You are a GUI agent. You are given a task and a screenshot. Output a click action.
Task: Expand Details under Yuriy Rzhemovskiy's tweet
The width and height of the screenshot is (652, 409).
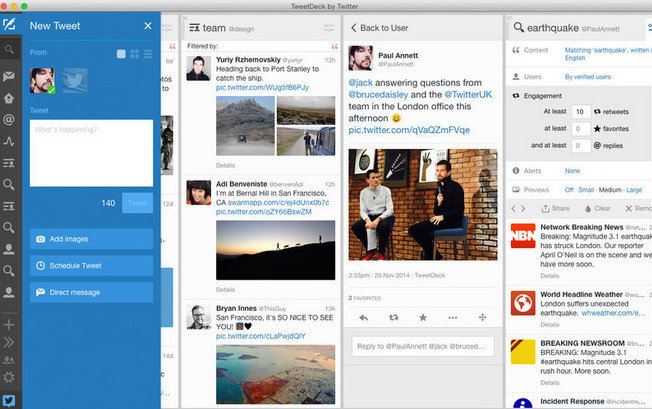click(x=225, y=165)
